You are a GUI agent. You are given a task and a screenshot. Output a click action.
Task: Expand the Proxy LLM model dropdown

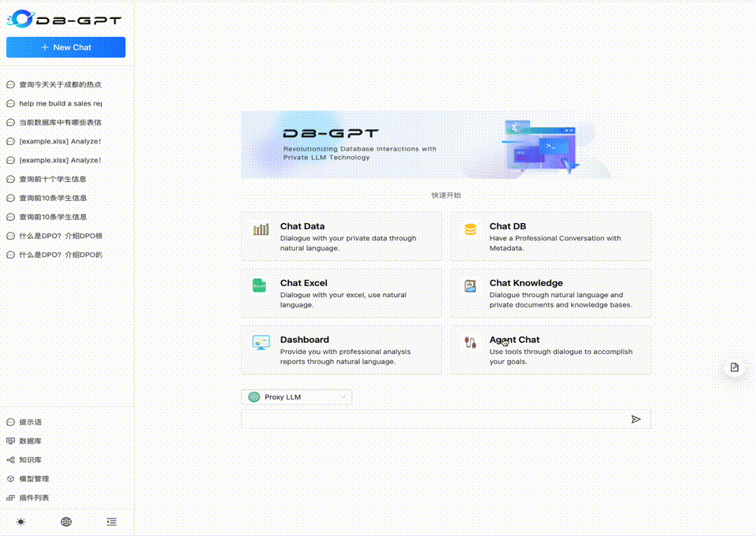[297, 397]
